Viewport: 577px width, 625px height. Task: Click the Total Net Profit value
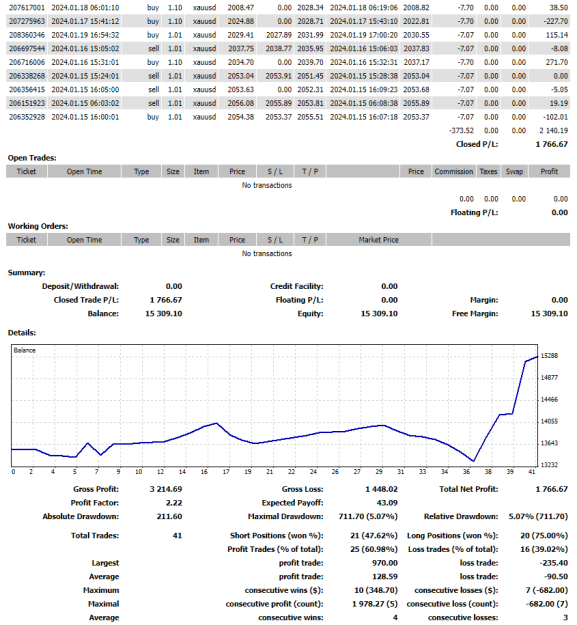tap(551, 489)
